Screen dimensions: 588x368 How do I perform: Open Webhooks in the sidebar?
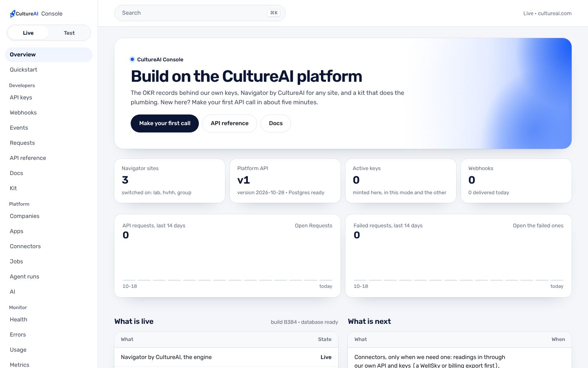pos(49,113)
